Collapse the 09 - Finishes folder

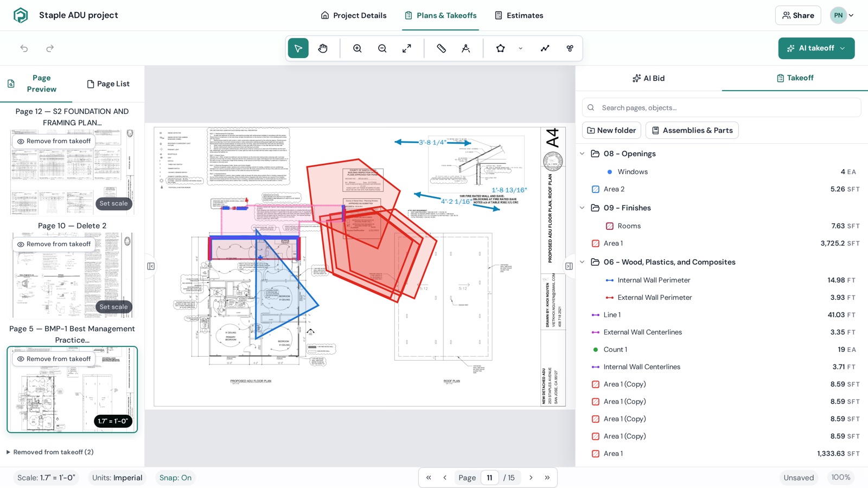pyautogui.click(x=582, y=208)
